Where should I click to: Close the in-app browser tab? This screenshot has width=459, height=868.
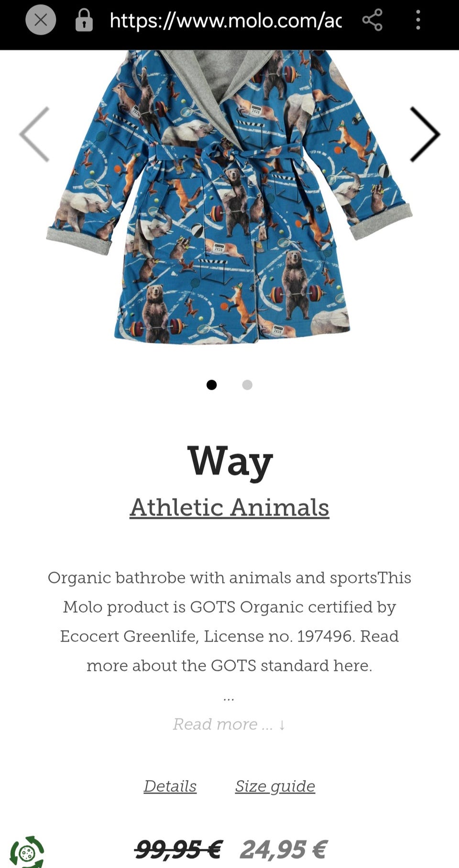(x=41, y=20)
